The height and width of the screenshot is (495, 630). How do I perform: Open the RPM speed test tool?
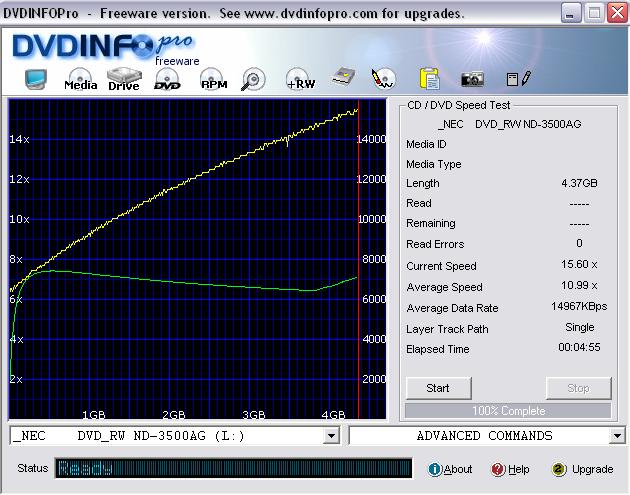coord(213,79)
